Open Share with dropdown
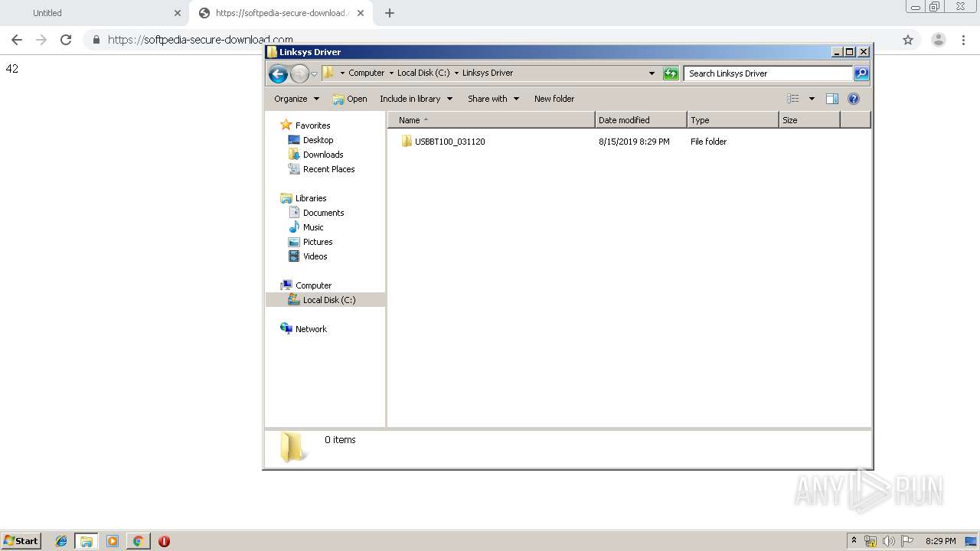This screenshot has width=980, height=551. tap(493, 99)
